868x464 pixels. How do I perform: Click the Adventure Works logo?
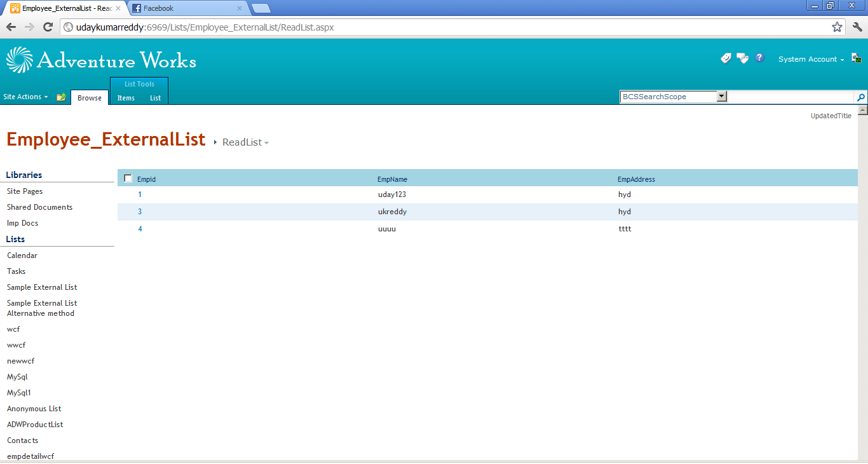click(x=101, y=60)
